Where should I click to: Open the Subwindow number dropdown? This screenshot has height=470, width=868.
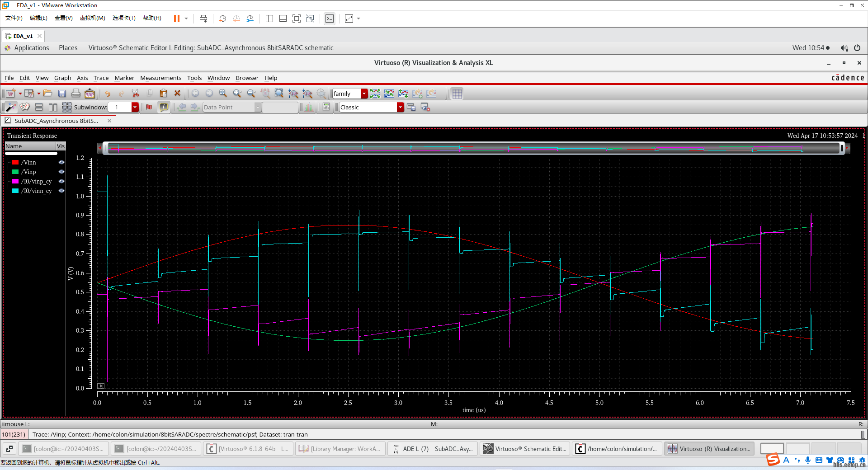click(x=135, y=107)
